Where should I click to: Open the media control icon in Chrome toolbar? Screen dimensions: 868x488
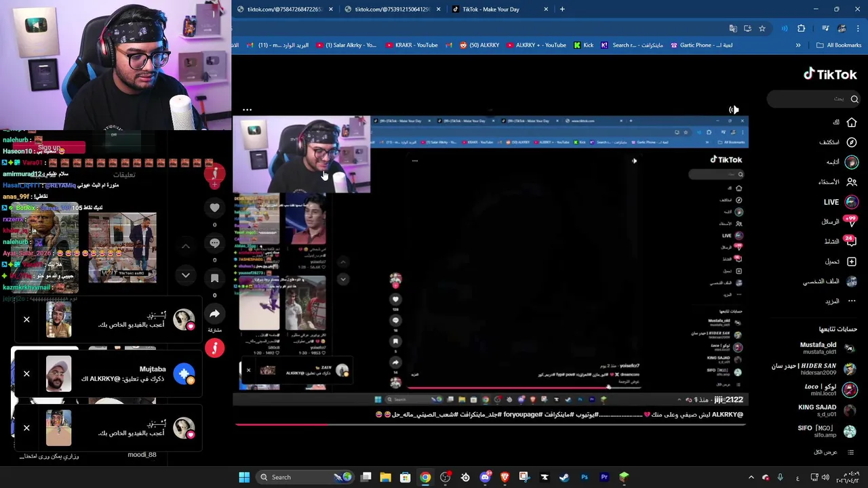825,28
